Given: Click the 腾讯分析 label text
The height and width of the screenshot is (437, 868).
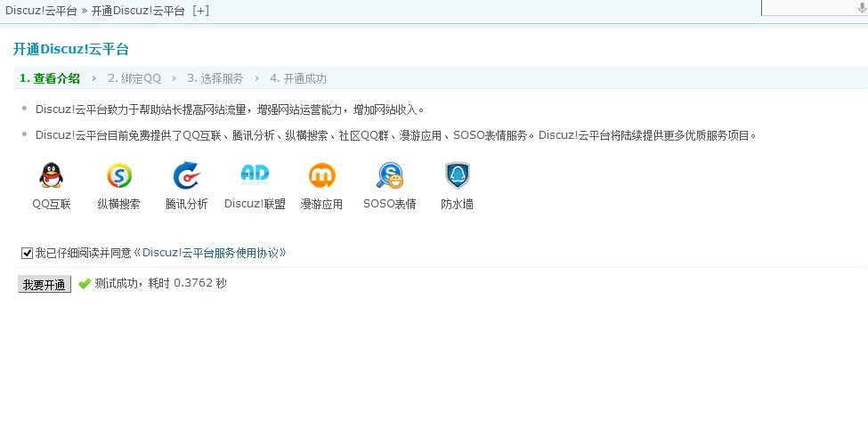Looking at the screenshot, I should 187,204.
